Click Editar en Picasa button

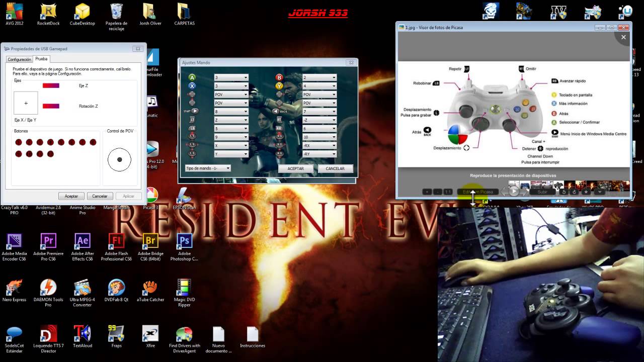478,192
